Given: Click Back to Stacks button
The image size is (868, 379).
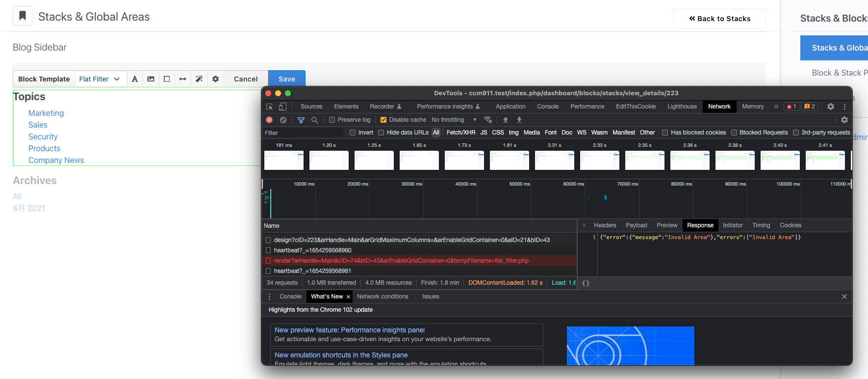Looking at the screenshot, I should click(x=719, y=19).
